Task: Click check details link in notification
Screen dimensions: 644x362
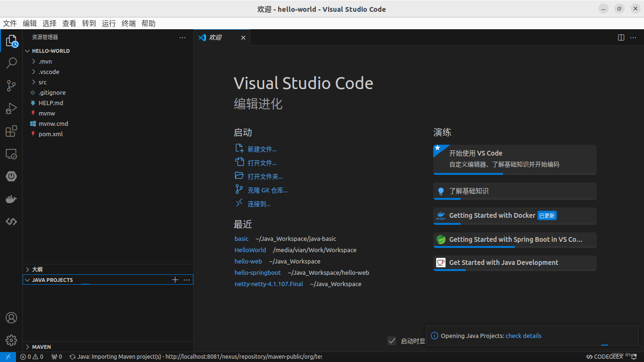Action: pos(523,336)
